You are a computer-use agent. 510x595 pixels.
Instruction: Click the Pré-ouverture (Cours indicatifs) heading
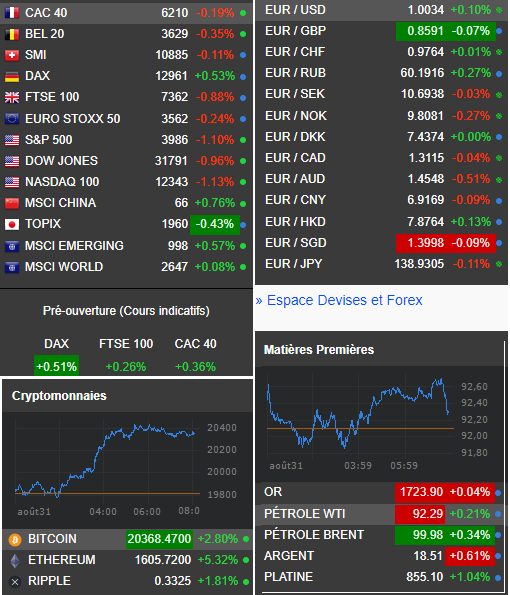coord(126,311)
